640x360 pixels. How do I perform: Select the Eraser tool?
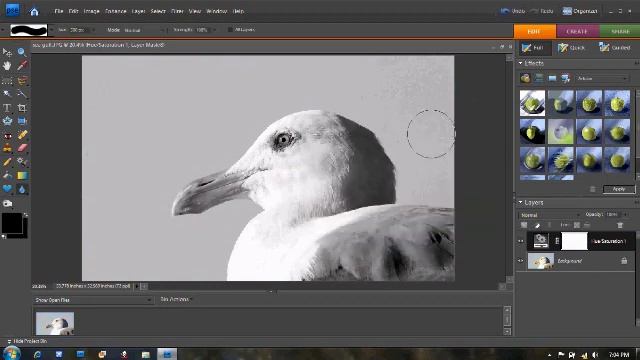tap(22, 148)
